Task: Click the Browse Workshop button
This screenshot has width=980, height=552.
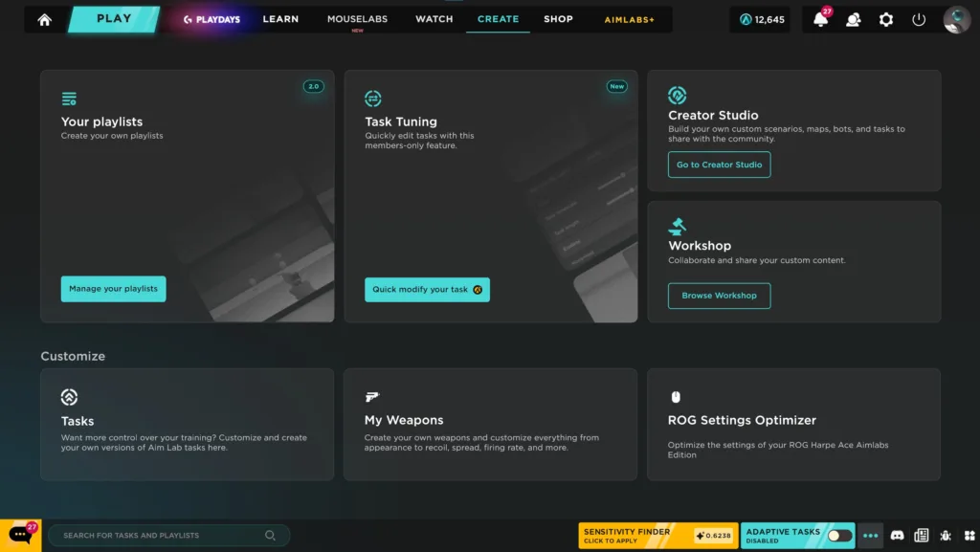Action: coord(719,296)
